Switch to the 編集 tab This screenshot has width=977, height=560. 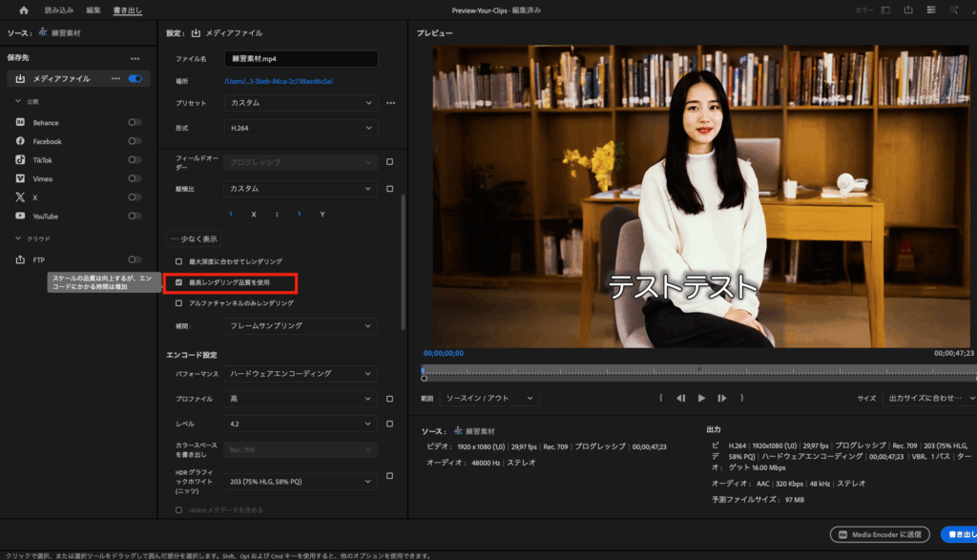pyautogui.click(x=93, y=10)
